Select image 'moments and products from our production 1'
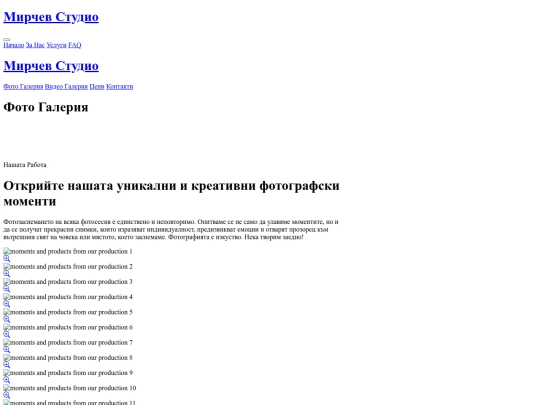The height and width of the screenshot is (405, 540). click(68, 251)
